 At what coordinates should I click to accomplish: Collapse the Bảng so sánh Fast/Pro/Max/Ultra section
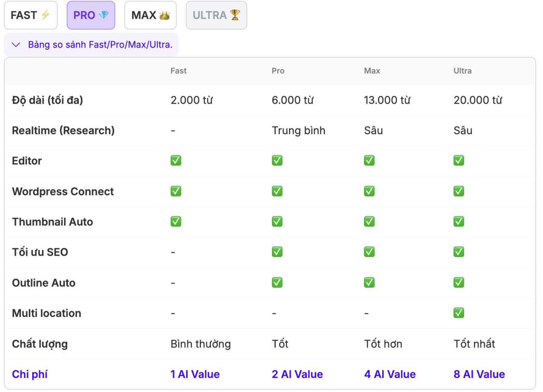click(x=91, y=45)
